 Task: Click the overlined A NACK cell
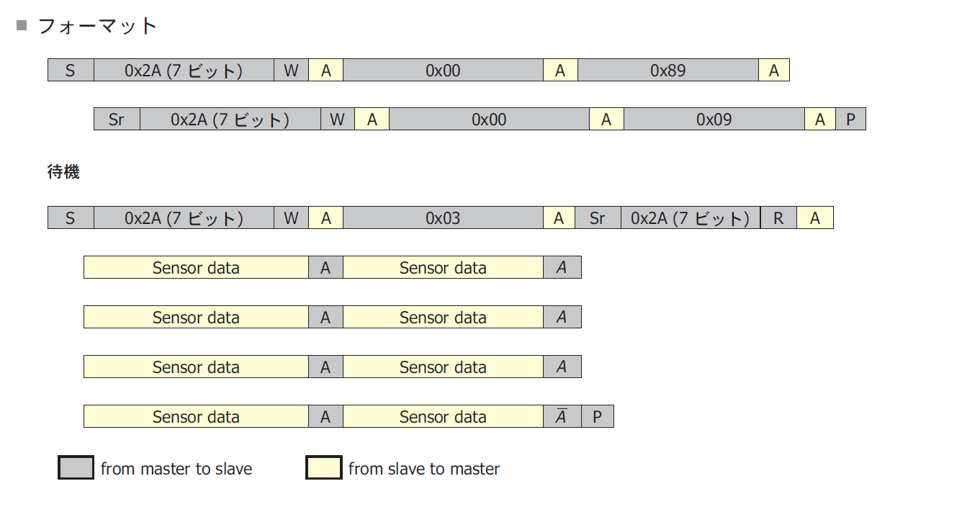pos(562,417)
